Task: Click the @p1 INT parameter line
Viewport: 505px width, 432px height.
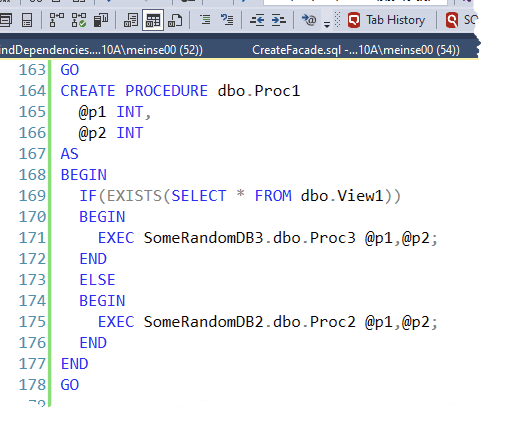Action: [115, 112]
